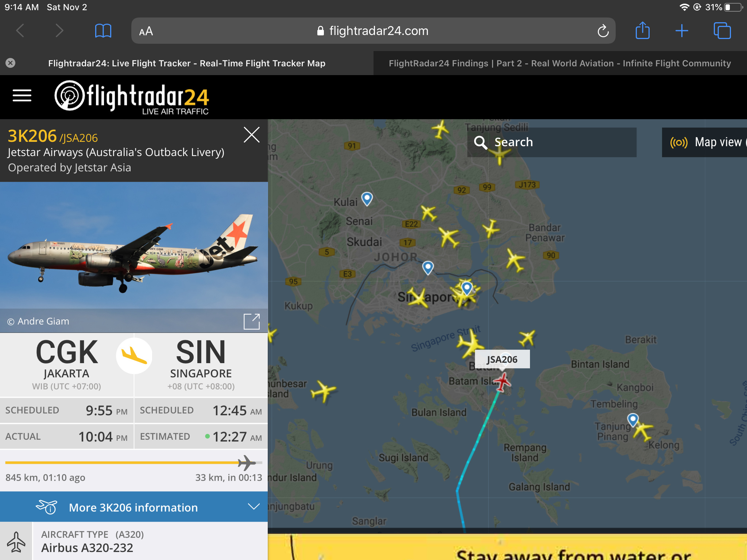747x560 pixels.
Task: Open the aircraft photo in external view
Action: [252, 321]
